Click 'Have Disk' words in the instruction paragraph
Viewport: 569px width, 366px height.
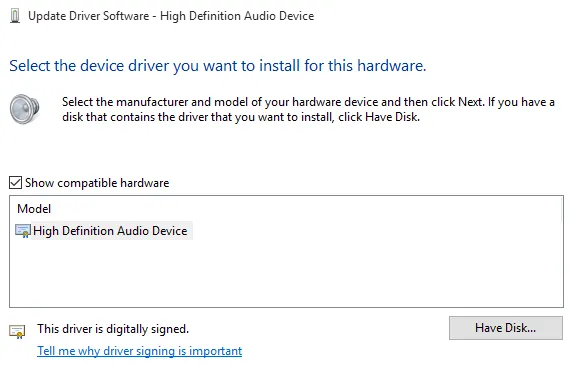pos(392,117)
